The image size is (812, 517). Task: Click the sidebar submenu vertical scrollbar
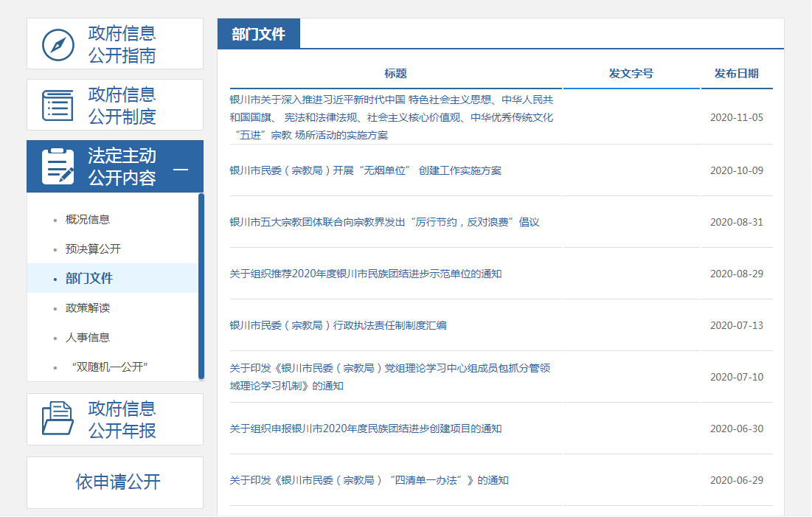coord(201,286)
